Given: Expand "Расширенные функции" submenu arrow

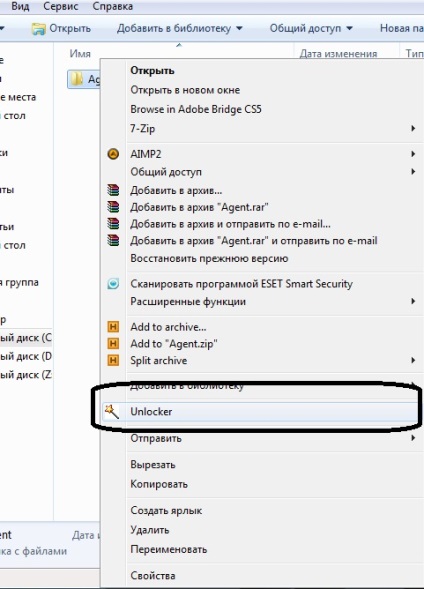Looking at the screenshot, I should click(413, 301).
